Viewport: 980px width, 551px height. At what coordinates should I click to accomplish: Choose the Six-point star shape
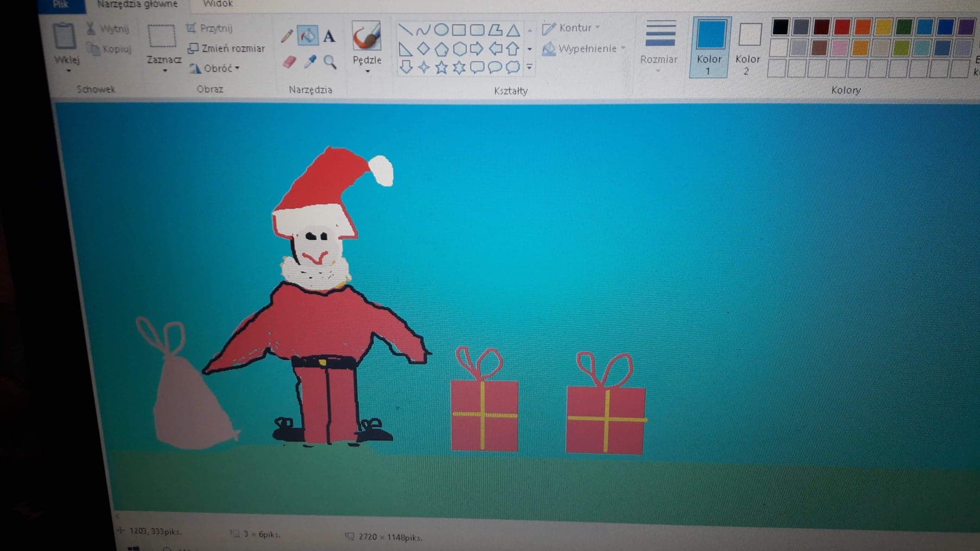click(x=459, y=67)
